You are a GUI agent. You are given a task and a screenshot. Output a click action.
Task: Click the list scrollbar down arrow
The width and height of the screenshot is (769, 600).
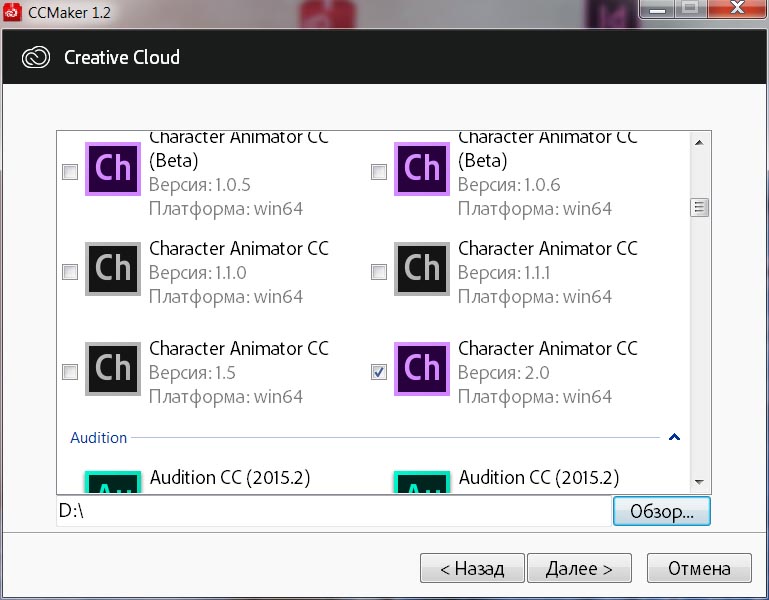coord(699,482)
